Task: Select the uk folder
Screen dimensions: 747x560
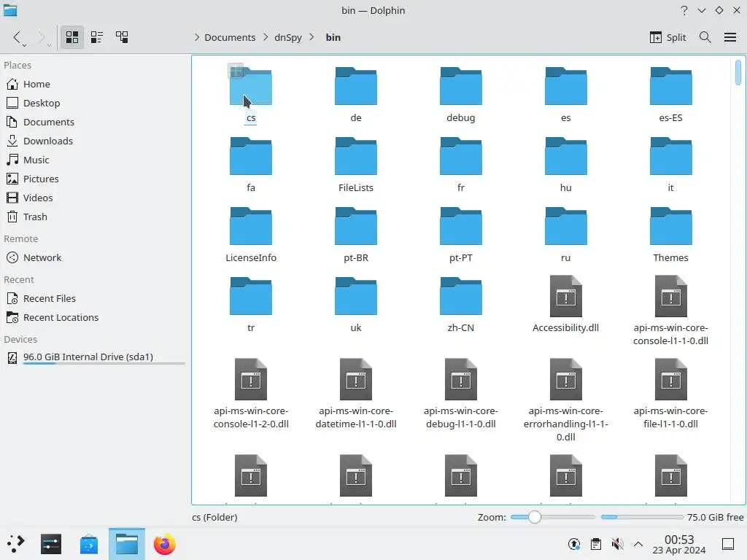Action: (356, 304)
